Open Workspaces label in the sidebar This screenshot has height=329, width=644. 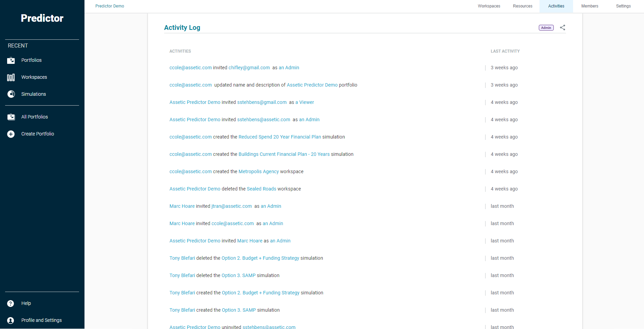34,77
